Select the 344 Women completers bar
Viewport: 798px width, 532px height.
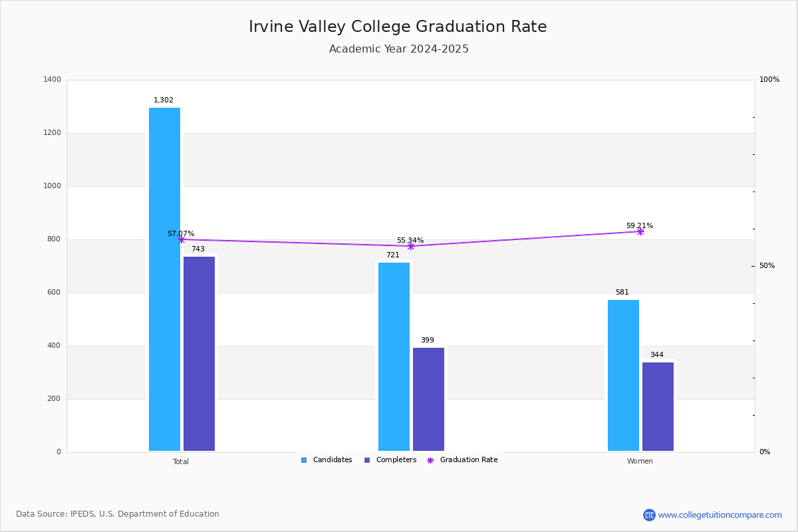[x=658, y=406]
